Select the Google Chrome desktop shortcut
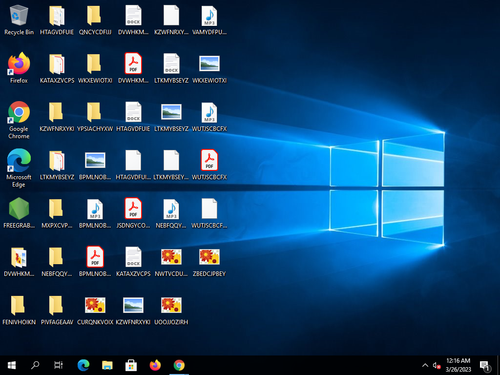This screenshot has height=375, width=500. coord(19,120)
